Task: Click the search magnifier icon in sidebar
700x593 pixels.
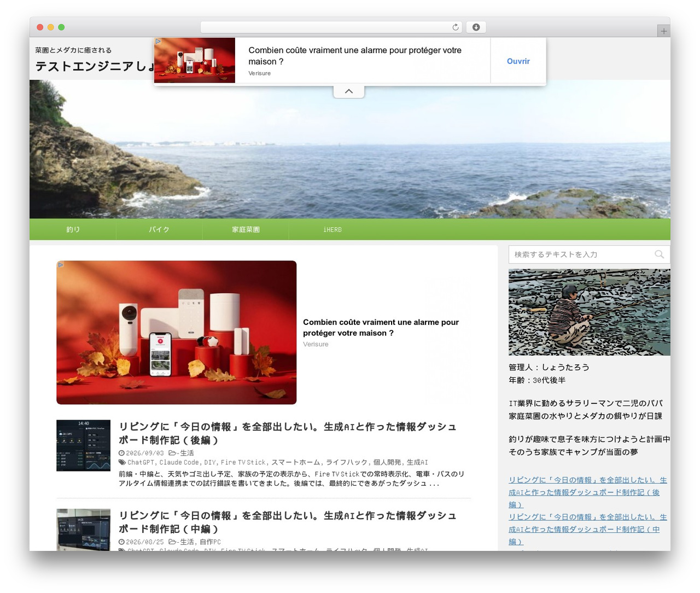Action: (659, 254)
